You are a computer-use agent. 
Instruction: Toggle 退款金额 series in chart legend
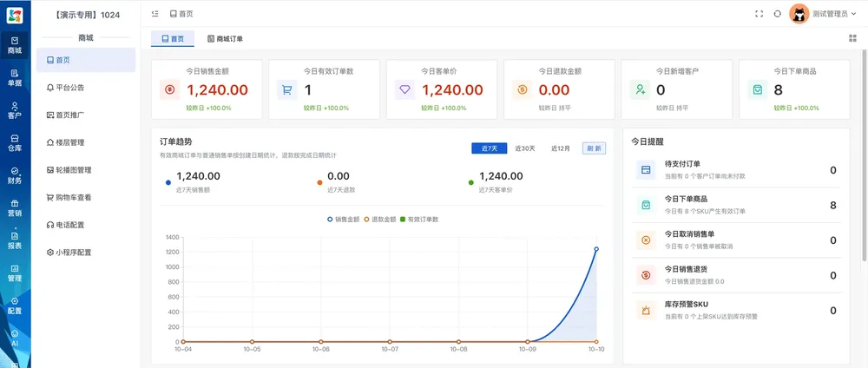(x=380, y=219)
